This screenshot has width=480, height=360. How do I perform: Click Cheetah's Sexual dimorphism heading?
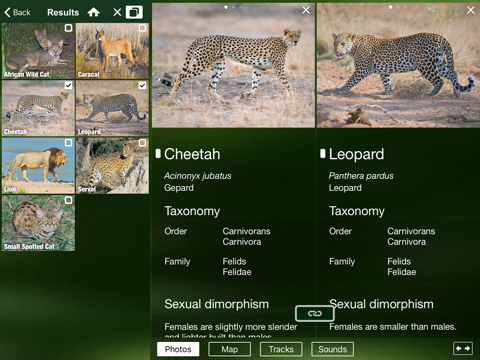click(x=216, y=304)
